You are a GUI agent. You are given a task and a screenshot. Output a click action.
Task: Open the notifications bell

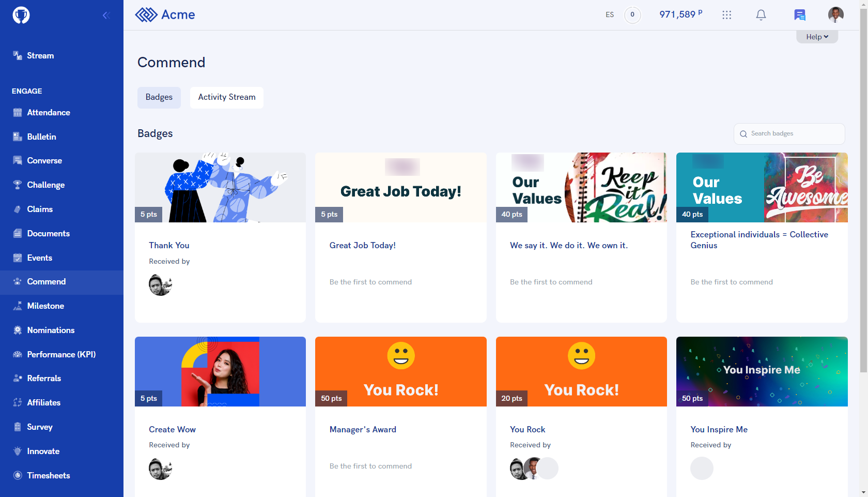(x=761, y=15)
